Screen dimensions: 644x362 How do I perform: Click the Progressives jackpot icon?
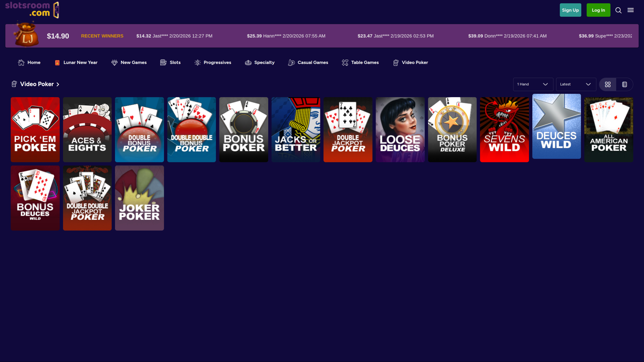pos(197,62)
